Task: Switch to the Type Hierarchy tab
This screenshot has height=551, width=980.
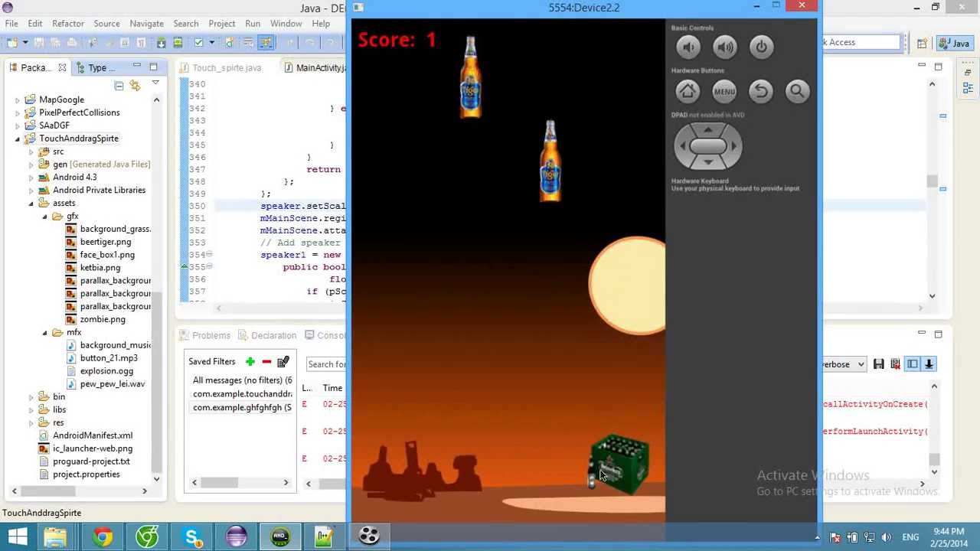Action: (x=97, y=68)
